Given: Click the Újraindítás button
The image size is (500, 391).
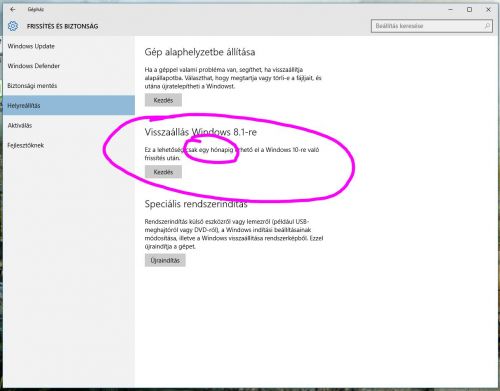Looking at the screenshot, I should pyautogui.click(x=165, y=260).
